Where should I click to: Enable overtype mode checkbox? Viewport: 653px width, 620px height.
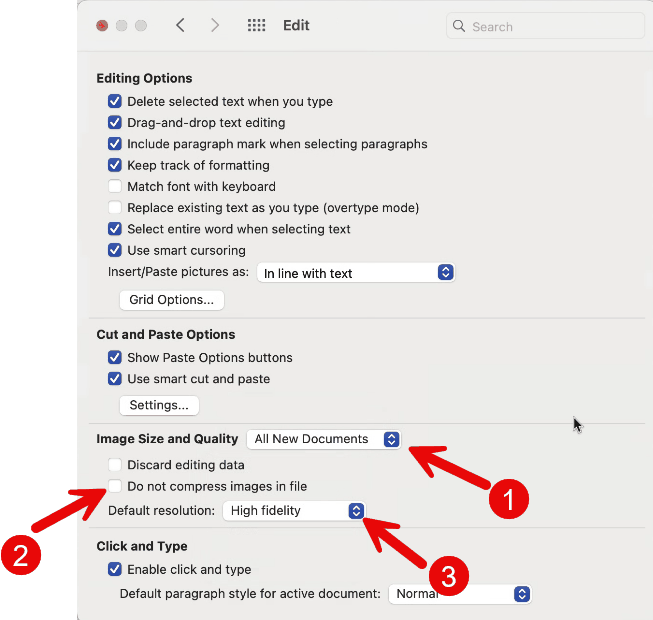[x=115, y=207]
